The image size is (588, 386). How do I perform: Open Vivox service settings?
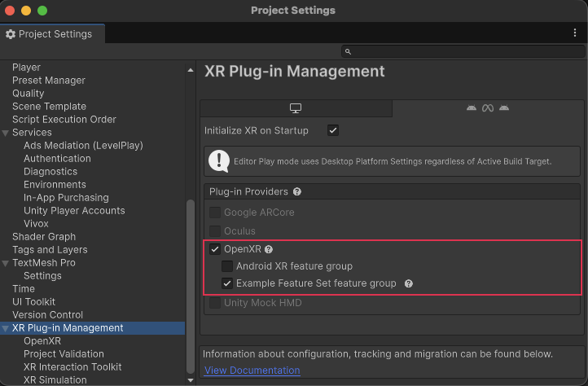tap(36, 224)
